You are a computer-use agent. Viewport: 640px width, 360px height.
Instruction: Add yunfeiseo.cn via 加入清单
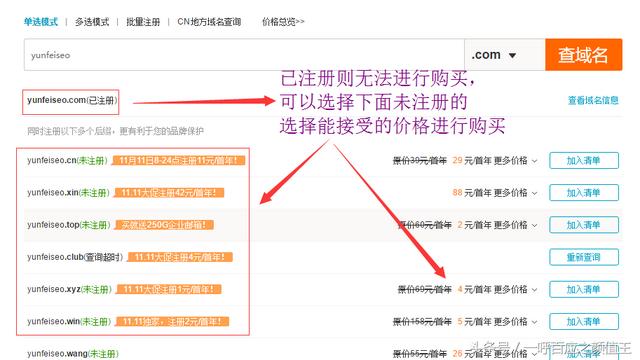coord(584,160)
